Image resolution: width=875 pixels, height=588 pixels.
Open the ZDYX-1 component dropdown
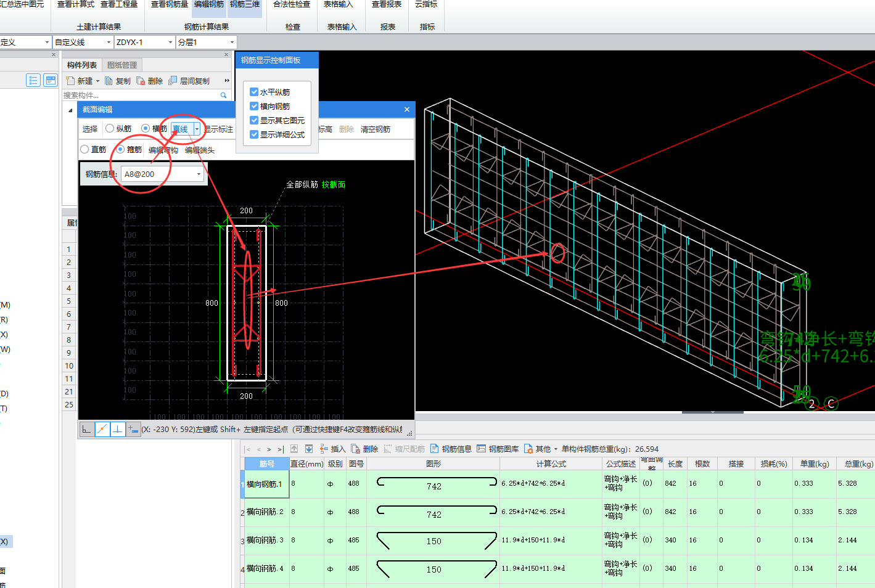[171, 42]
